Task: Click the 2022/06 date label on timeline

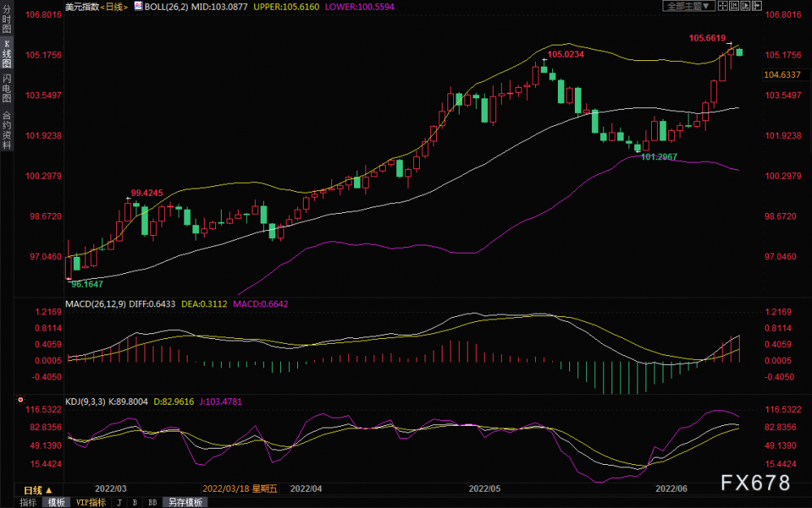Action: 672,488
